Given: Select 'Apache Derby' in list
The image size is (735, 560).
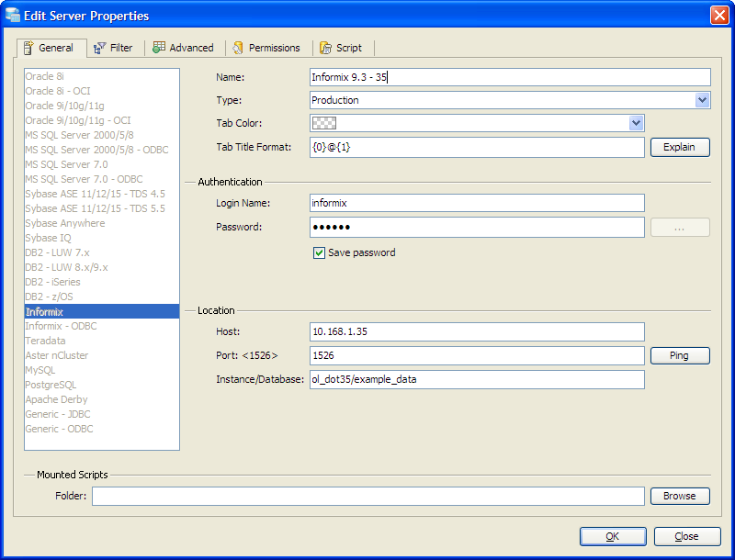Looking at the screenshot, I should tap(102, 399).
